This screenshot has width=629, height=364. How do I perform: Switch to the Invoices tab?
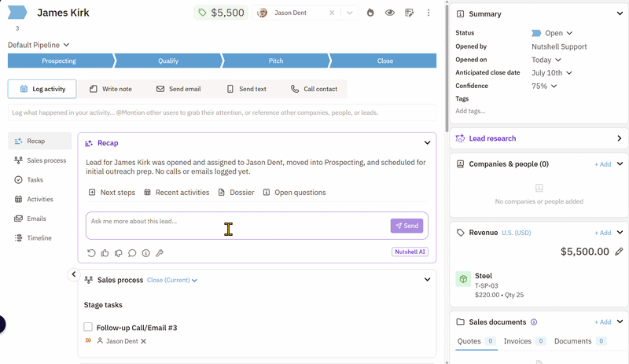click(x=524, y=341)
